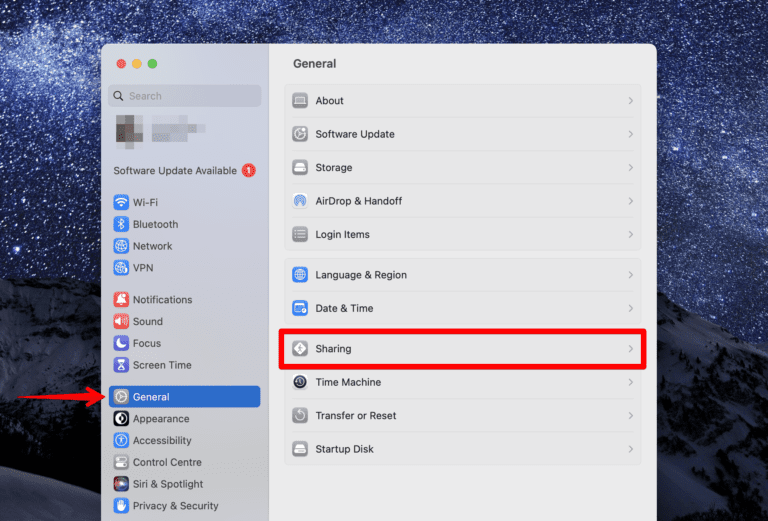This screenshot has width=768, height=521.
Task: Select Privacy & Security in sidebar
Action: (175, 506)
